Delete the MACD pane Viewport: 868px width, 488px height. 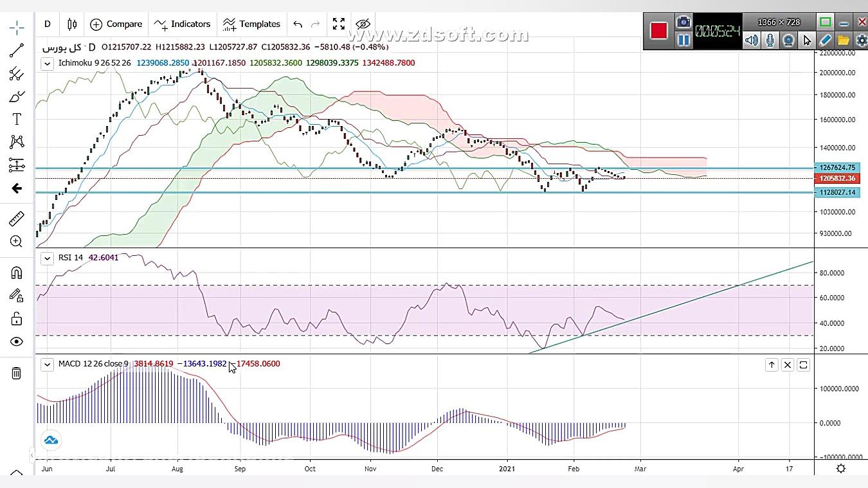(788, 365)
